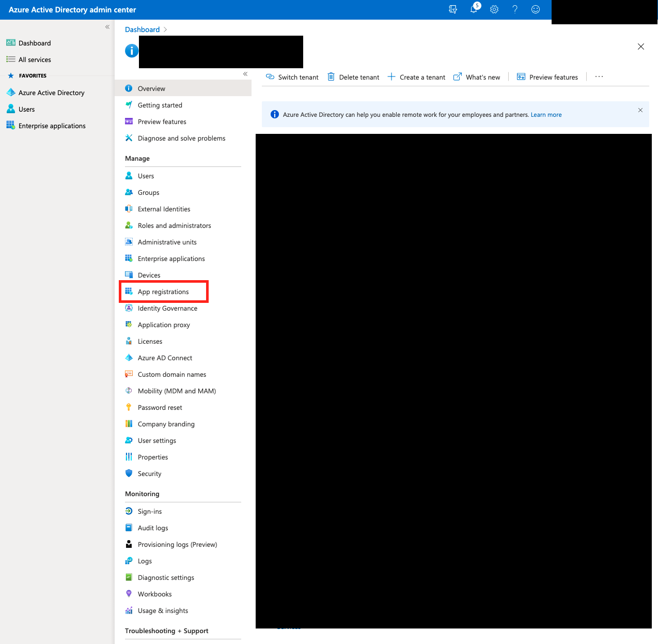Click the Security shield icon under Manage

129,473
